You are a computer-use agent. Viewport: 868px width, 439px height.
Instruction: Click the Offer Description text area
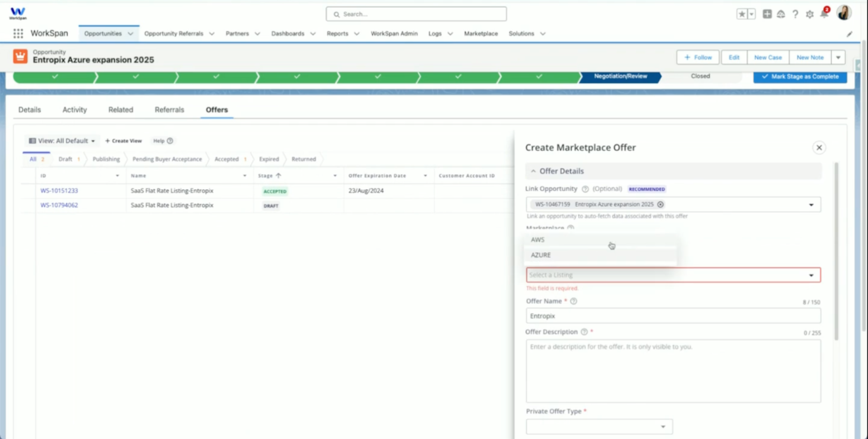click(x=673, y=372)
